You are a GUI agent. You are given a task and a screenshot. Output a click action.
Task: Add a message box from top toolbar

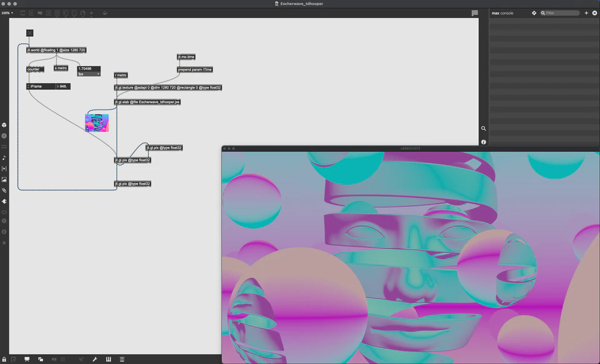point(31,13)
